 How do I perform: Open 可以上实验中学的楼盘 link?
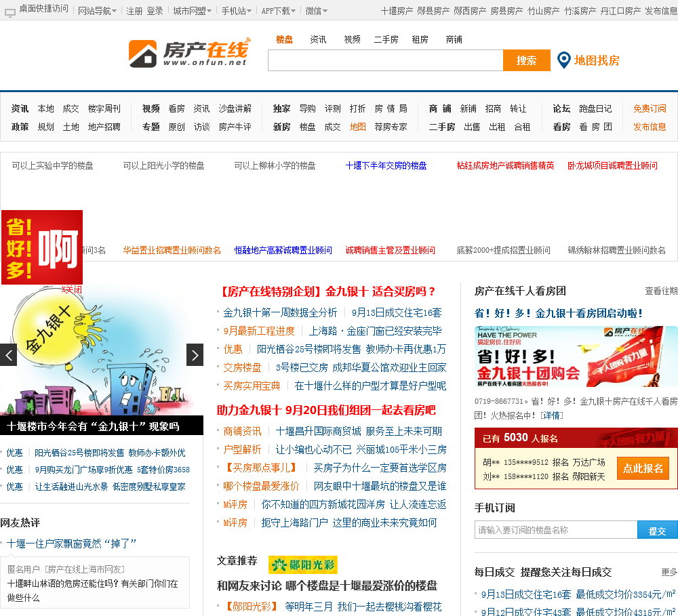(x=52, y=165)
